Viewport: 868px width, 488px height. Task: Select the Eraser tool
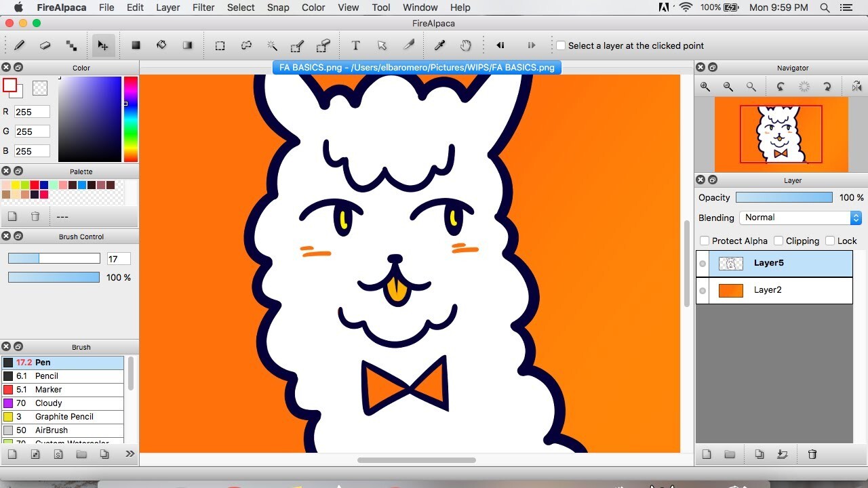(45, 45)
